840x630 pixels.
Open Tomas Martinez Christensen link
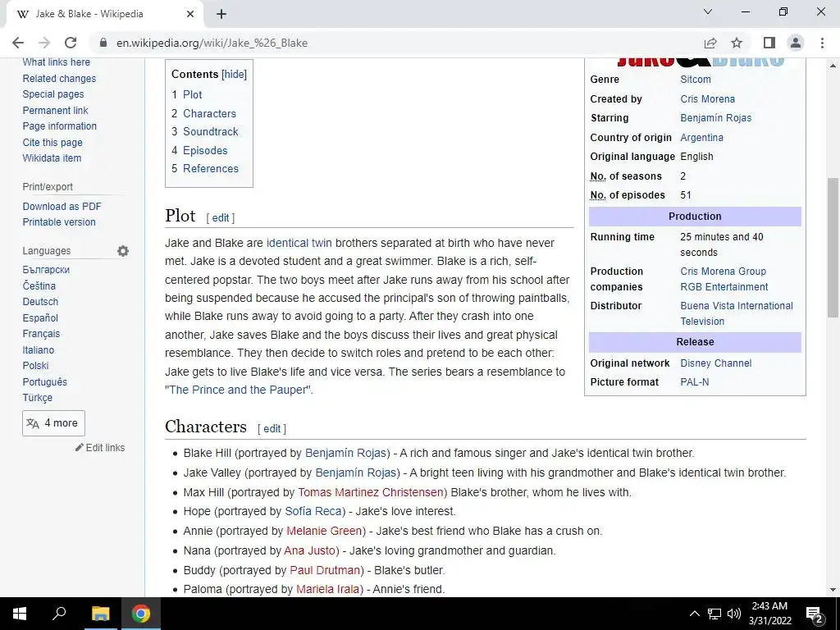(x=372, y=492)
